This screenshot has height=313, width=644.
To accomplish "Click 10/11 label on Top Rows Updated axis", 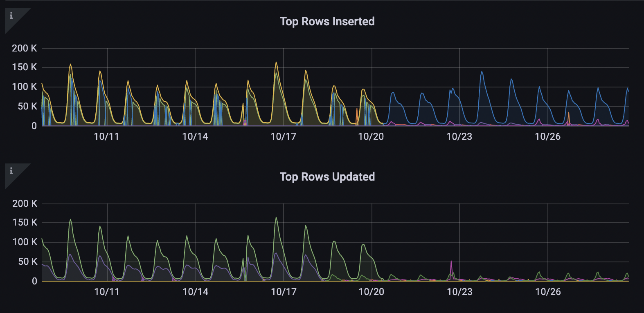I will (x=106, y=292).
